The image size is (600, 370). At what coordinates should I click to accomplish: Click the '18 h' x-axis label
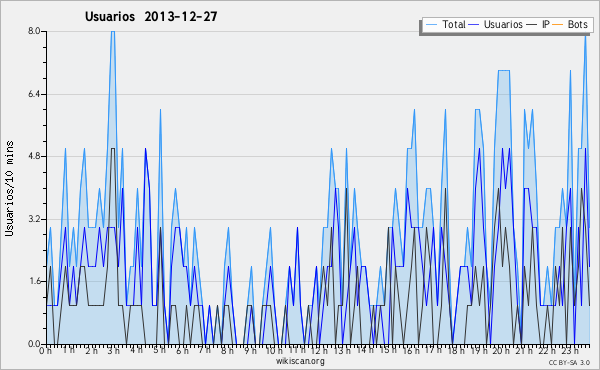(x=456, y=350)
